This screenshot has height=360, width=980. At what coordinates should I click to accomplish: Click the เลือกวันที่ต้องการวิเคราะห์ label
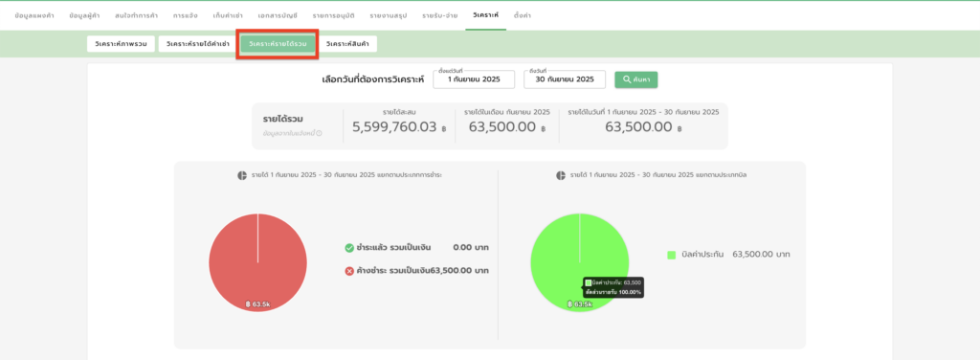coord(372,80)
